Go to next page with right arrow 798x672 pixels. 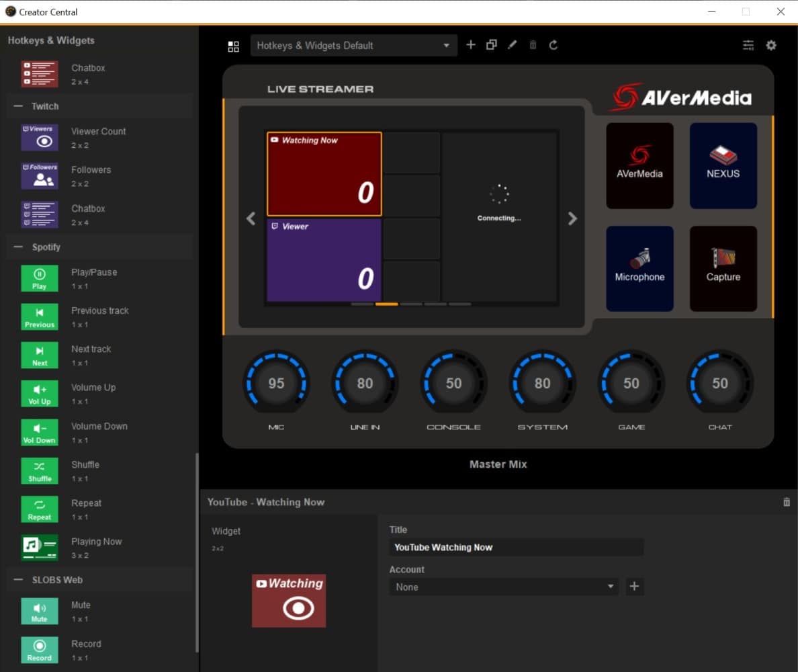pos(572,218)
